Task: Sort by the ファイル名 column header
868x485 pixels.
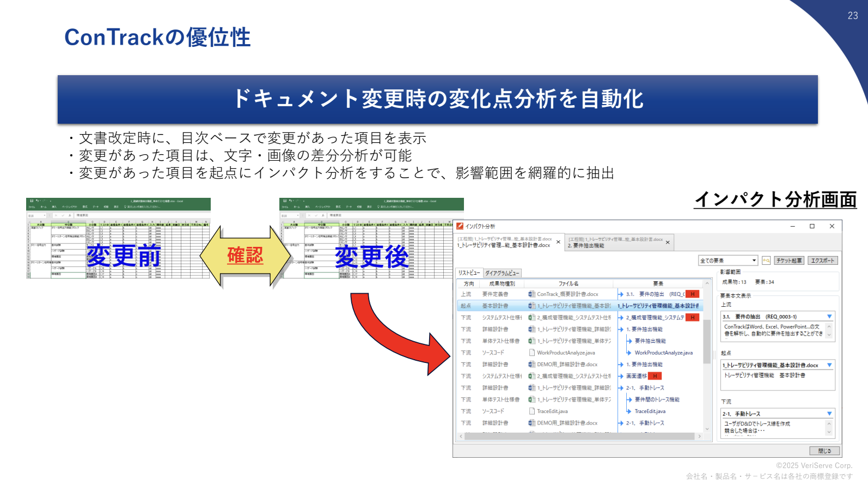Action: coord(569,283)
